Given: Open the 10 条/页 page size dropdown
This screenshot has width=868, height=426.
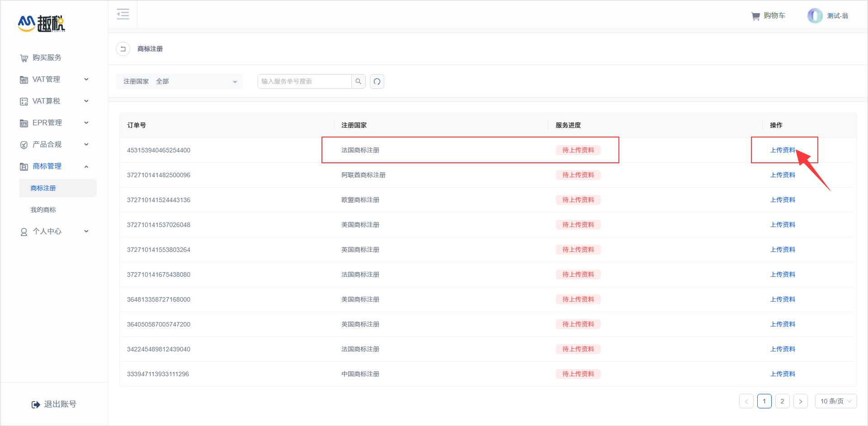Looking at the screenshot, I should click(x=835, y=401).
